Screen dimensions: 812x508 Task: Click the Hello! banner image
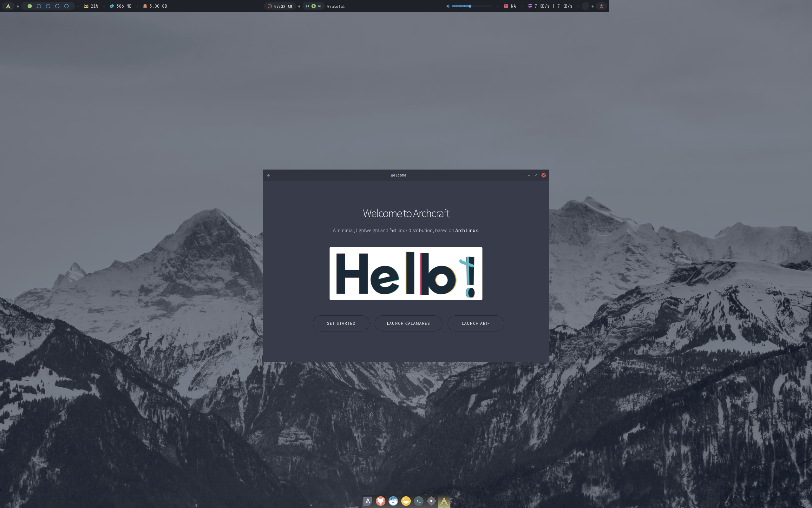coord(406,273)
